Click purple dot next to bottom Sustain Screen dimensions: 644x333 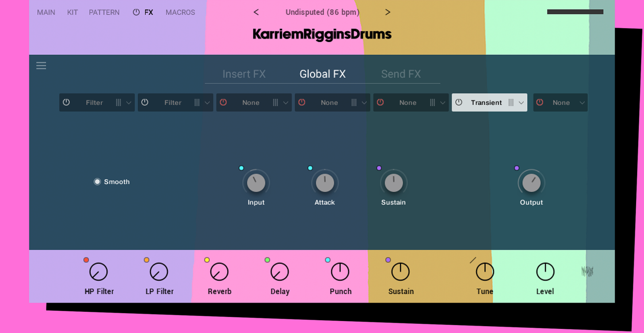tap(388, 260)
